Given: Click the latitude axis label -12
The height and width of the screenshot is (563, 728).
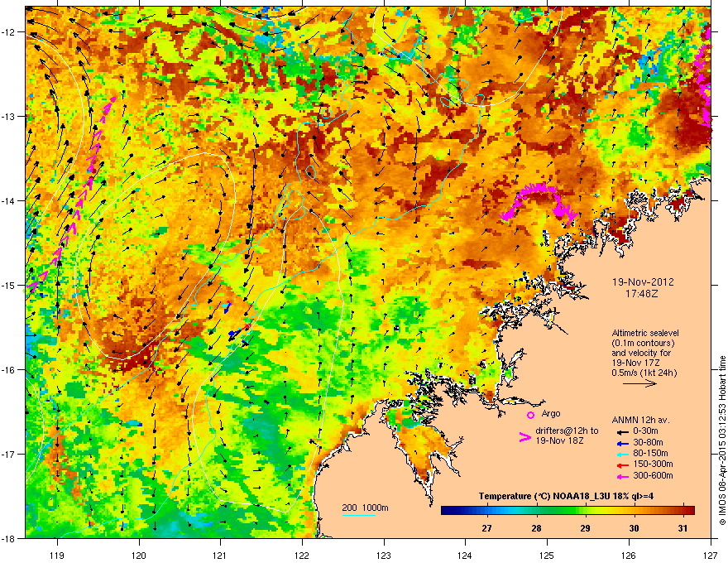Looking at the screenshot, I should click(x=8, y=31).
